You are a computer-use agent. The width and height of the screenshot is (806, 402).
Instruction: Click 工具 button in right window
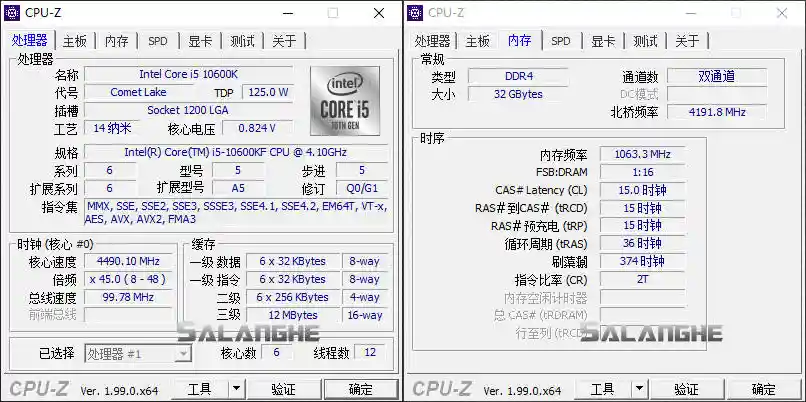click(x=602, y=390)
